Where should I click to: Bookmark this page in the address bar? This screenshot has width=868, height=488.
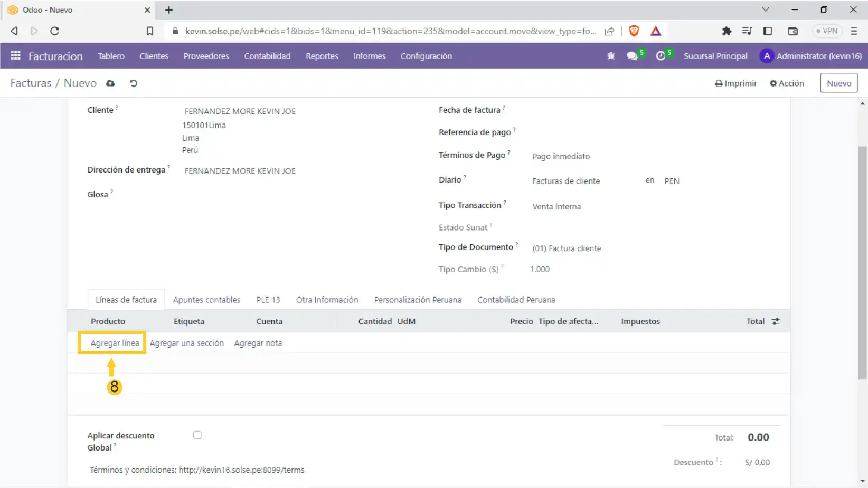(x=150, y=31)
